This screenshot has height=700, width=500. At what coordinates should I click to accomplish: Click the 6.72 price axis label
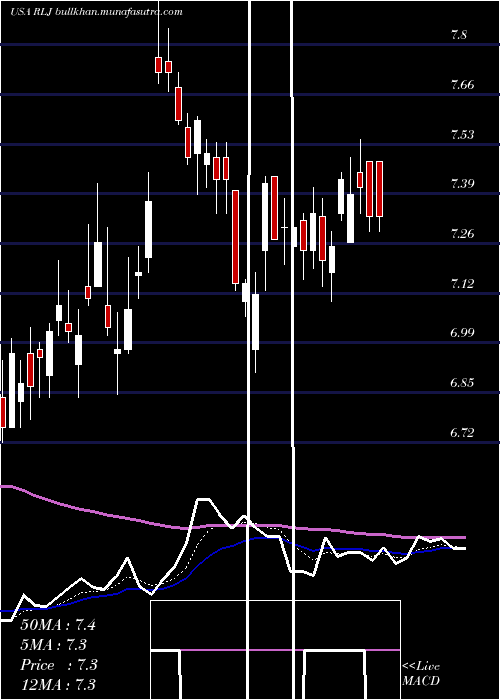pyautogui.click(x=462, y=432)
